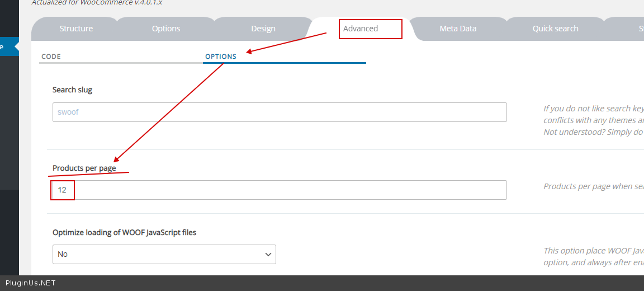
Task: Click the Optimize loading of WOOF label
Action: tap(124, 232)
